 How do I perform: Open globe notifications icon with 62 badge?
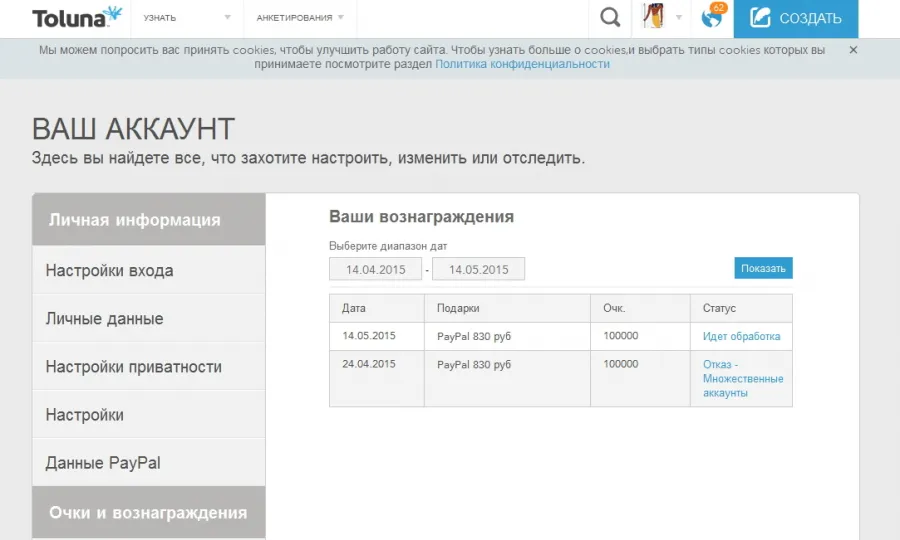pyautogui.click(x=713, y=16)
